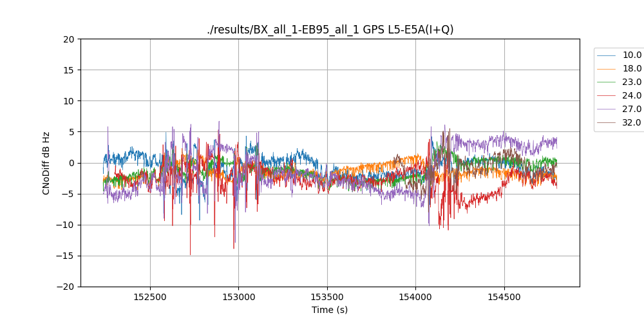This screenshot has height=322, width=644.
Task: Click the blue line swatch for 10.0
Action: (x=607, y=55)
